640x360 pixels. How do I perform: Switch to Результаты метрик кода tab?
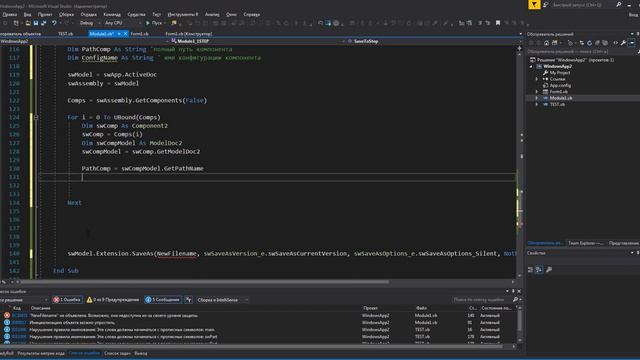click(x=41, y=353)
